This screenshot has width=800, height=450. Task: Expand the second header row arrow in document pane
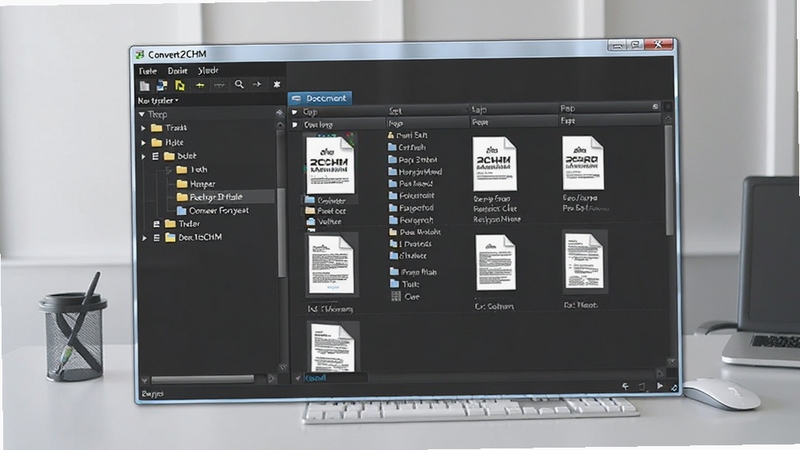click(294, 124)
